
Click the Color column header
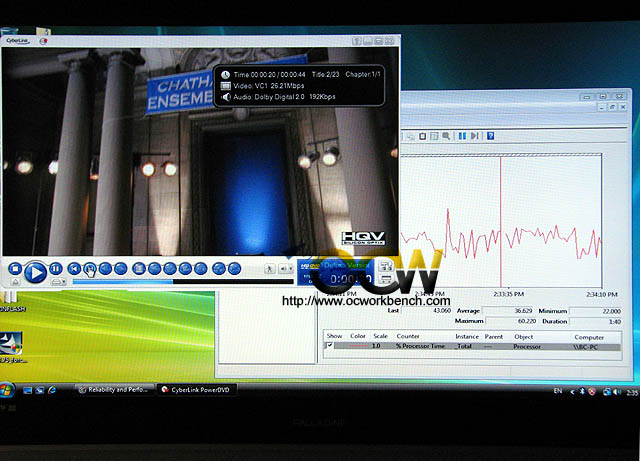pyautogui.click(x=358, y=336)
